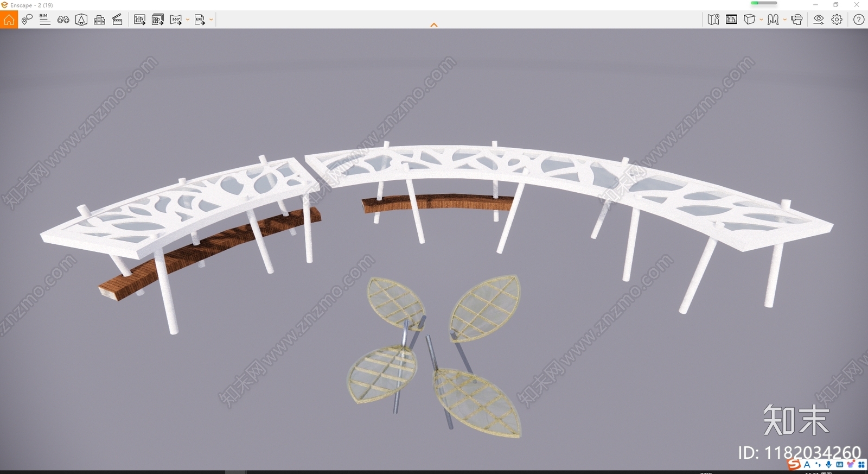Minimize the Enscape window

coord(815,5)
